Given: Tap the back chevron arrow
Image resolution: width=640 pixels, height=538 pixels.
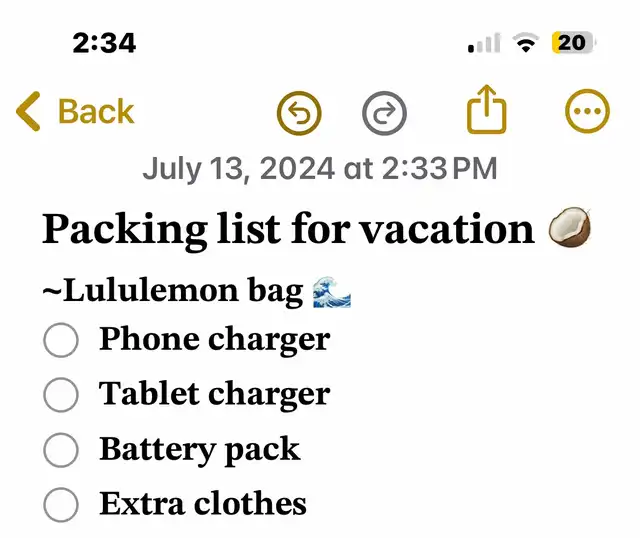Looking at the screenshot, I should 28,111.
